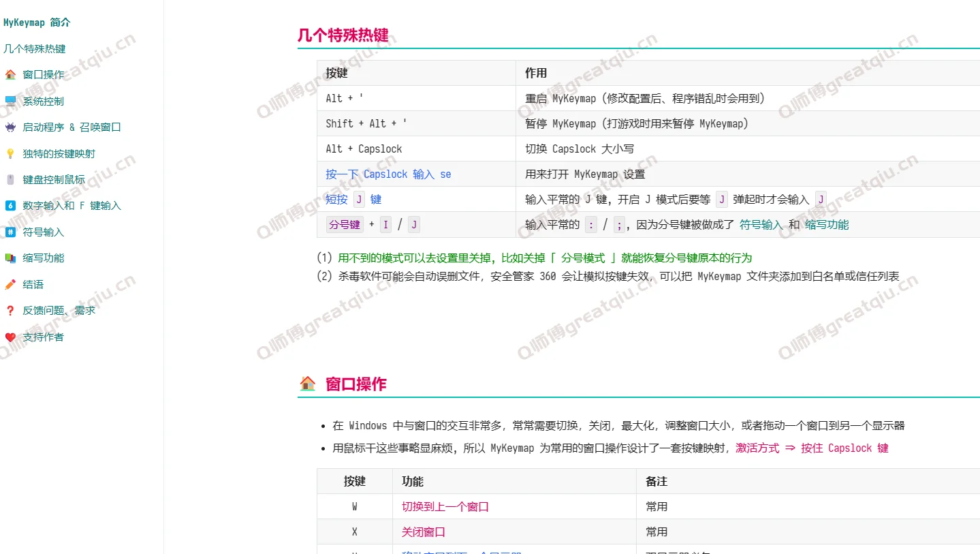Navigate to 几个特殊热键 in the sidebar
Image resolution: width=980 pixels, height=554 pixels.
(x=34, y=48)
